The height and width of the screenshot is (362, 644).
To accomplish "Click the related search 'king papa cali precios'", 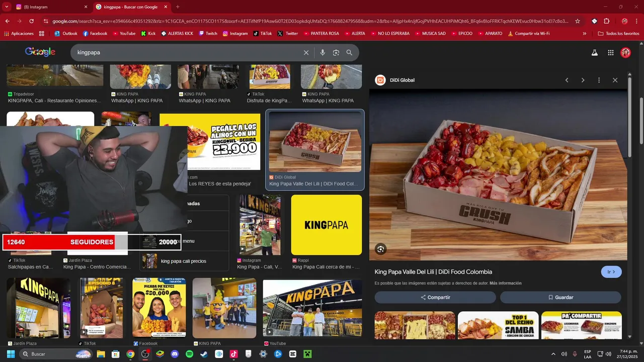I will click(184, 261).
